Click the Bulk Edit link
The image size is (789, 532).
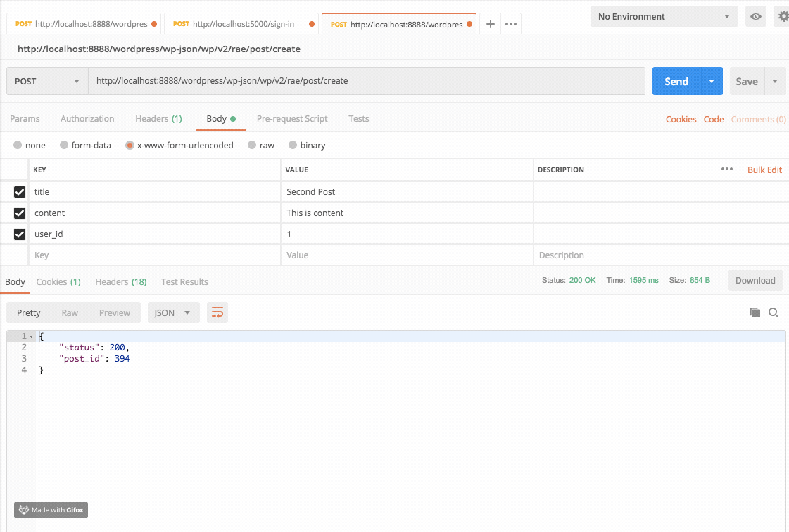pos(764,170)
